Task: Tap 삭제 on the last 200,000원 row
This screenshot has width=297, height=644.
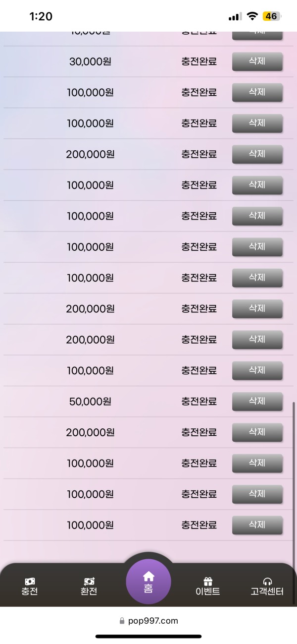Action: click(257, 432)
